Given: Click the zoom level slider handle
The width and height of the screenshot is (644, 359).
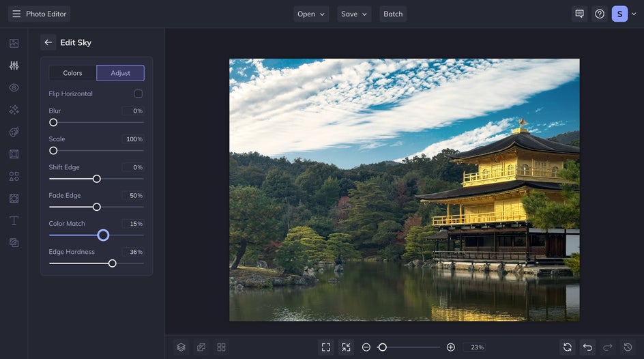Looking at the screenshot, I should pyautogui.click(x=382, y=347).
